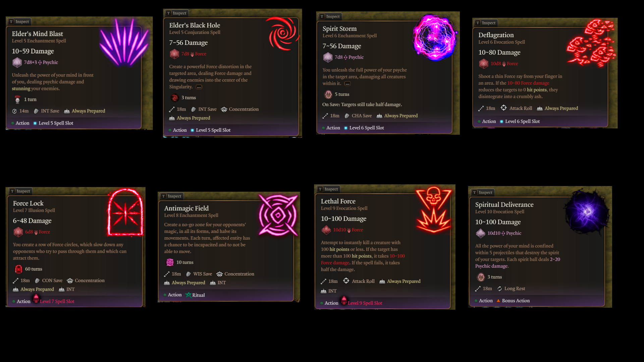Select the Lethal Force skull icon
Screen dimensions: 644x362
tap(434, 209)
